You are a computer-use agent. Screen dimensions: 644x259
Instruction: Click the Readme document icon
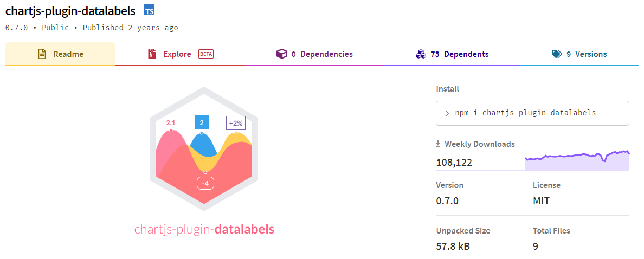(42, 54)
